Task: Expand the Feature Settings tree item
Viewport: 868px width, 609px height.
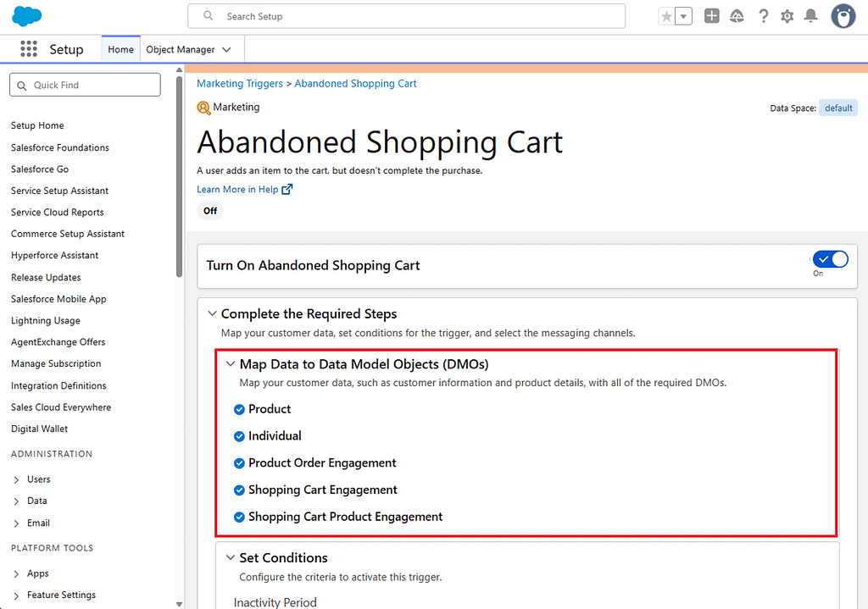Action: coord(16,595)
